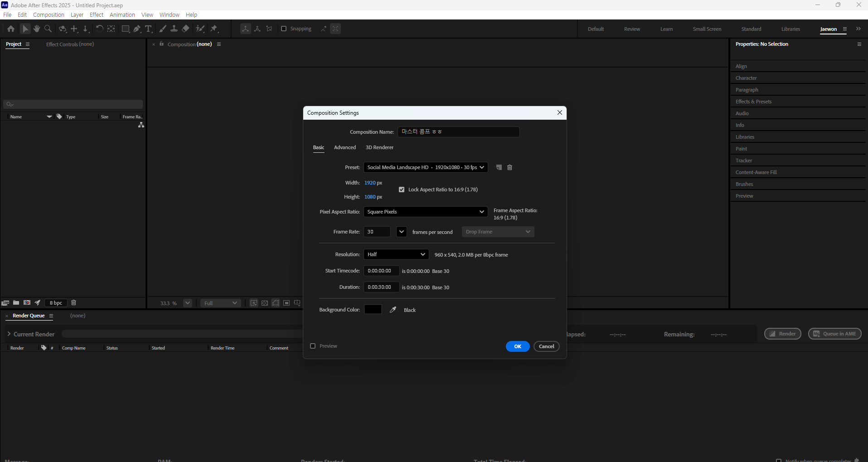Select the Brush tool
868x462 pixels.
(162, 29)
